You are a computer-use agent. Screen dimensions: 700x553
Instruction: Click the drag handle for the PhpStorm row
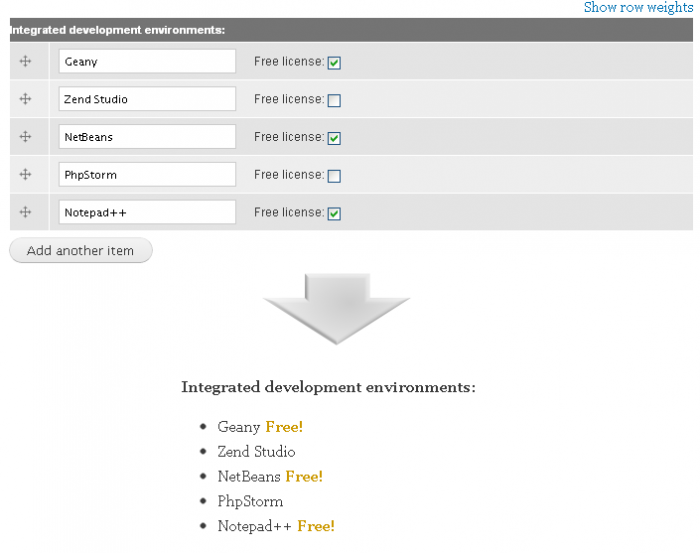[x=25, y=174]
